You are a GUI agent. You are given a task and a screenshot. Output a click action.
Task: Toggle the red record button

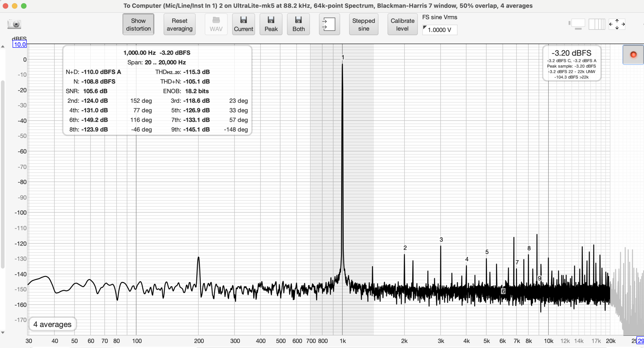pos(633,55)
